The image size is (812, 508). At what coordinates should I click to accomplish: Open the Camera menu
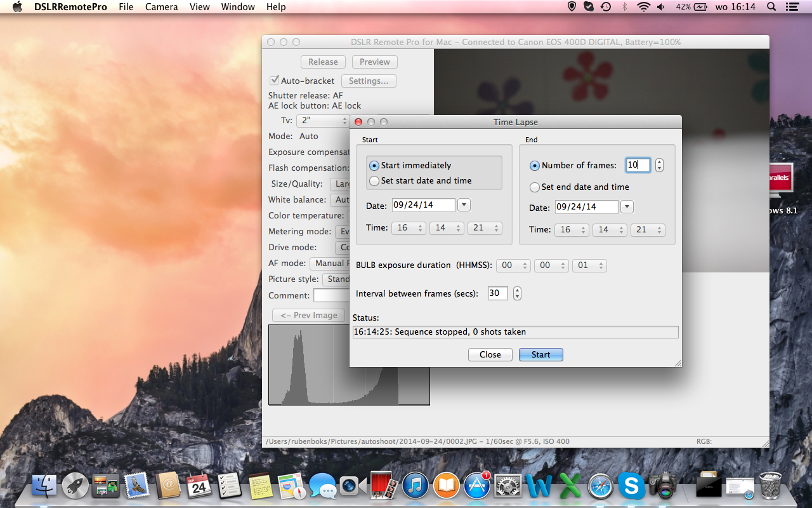161,7
